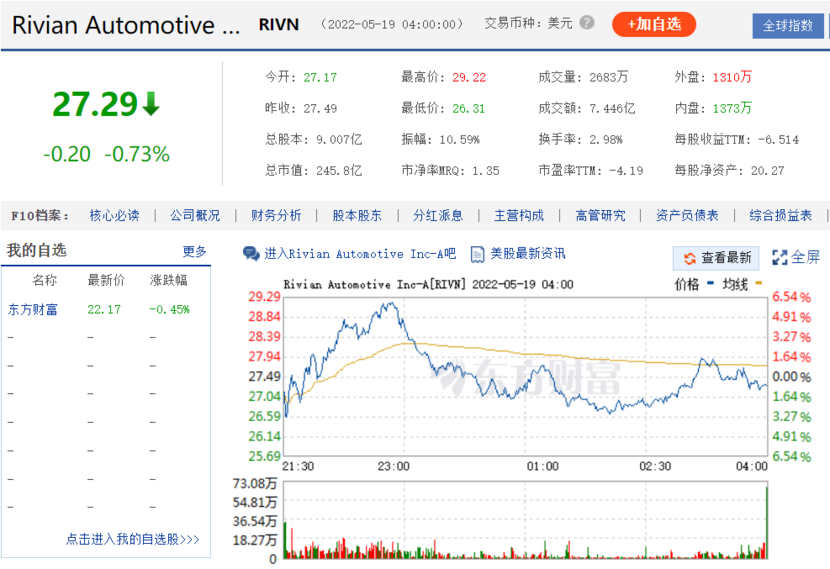Click 换手率 value 2.98%

click(x=606, y=140)
